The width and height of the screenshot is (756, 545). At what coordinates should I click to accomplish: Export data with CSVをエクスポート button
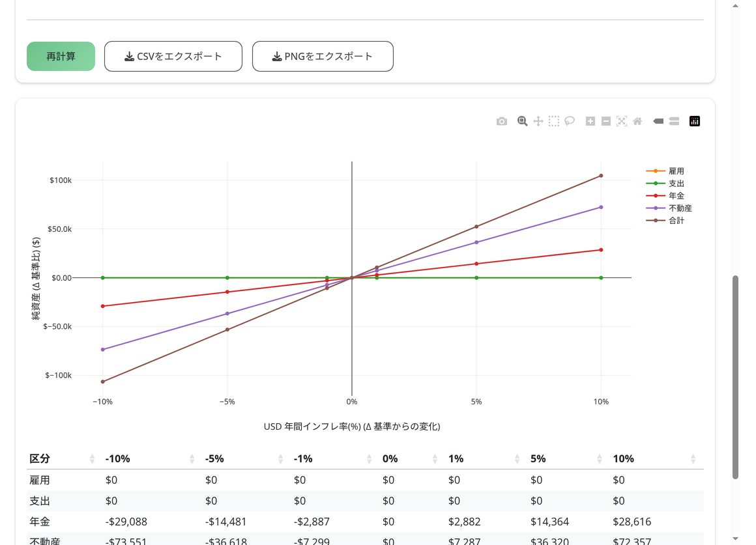click(173, 57)
